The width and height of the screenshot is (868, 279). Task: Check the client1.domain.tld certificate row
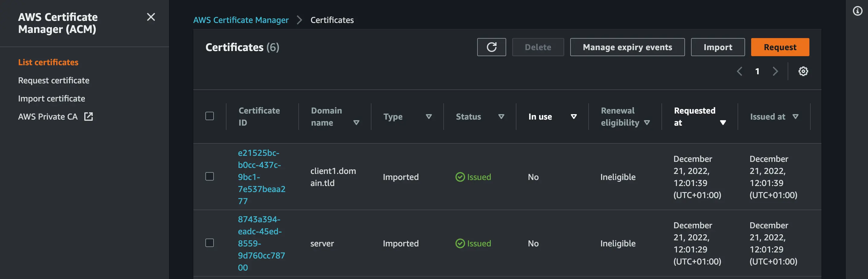pos(210,176)
